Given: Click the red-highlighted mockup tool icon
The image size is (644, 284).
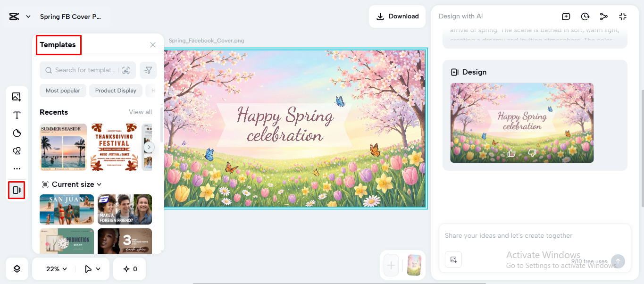Looking at the screenshot, I should click(x=17, y=190).
